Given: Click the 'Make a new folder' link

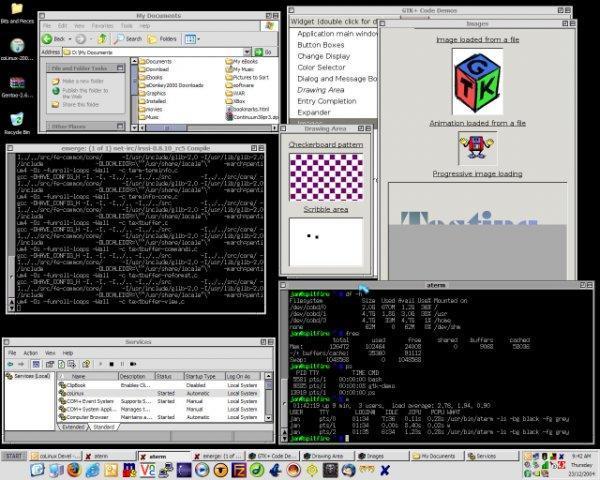Looking at the screenshot, I should coord(83,81).
